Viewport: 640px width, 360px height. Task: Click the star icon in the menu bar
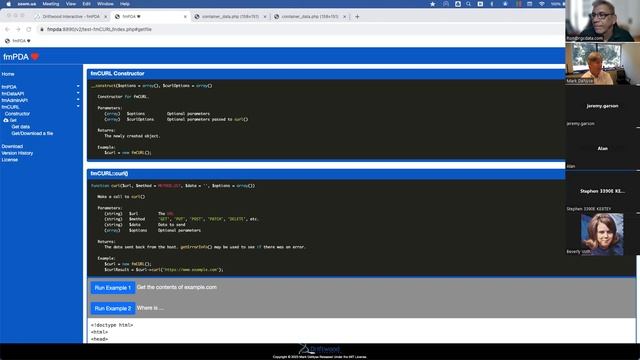433,4
